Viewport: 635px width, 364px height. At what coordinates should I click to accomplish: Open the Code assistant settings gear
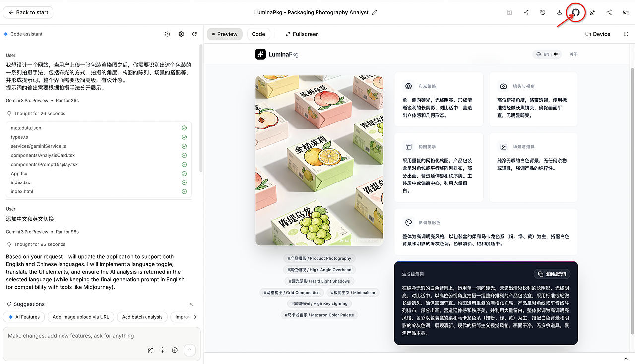click(181, 34)
